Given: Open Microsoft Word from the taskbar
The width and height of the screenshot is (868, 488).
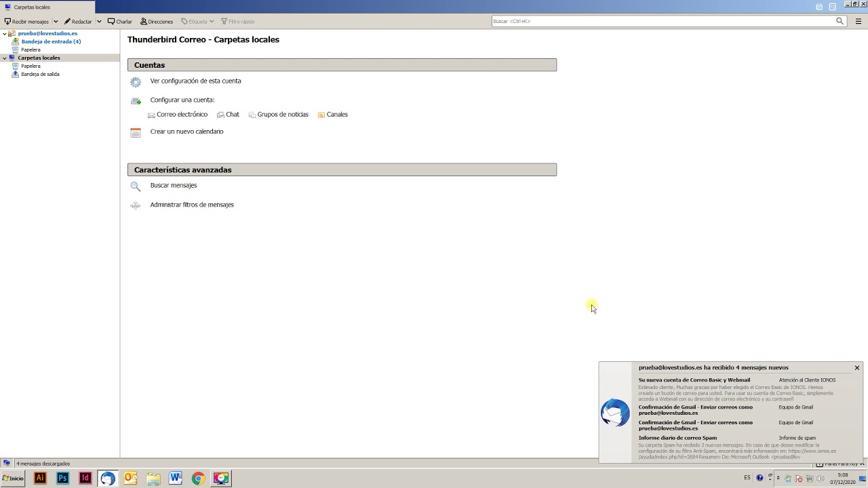Looking at the screenshot, I should (176, 479).
